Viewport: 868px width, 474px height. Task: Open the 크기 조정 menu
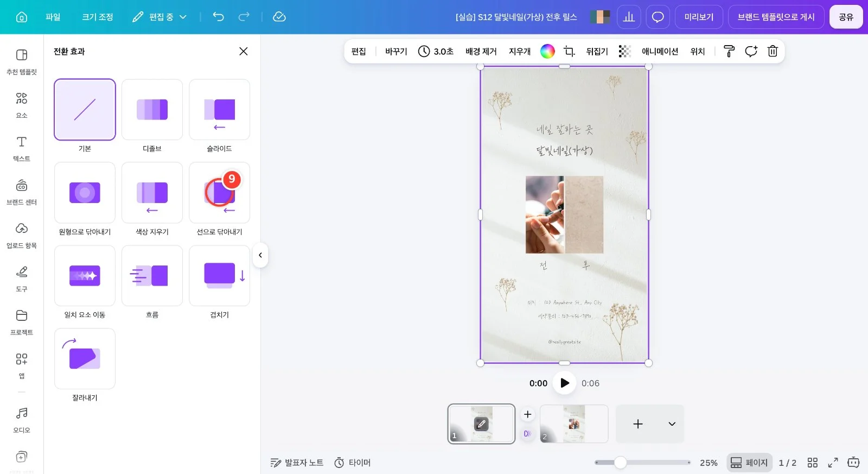coord(98,17)
